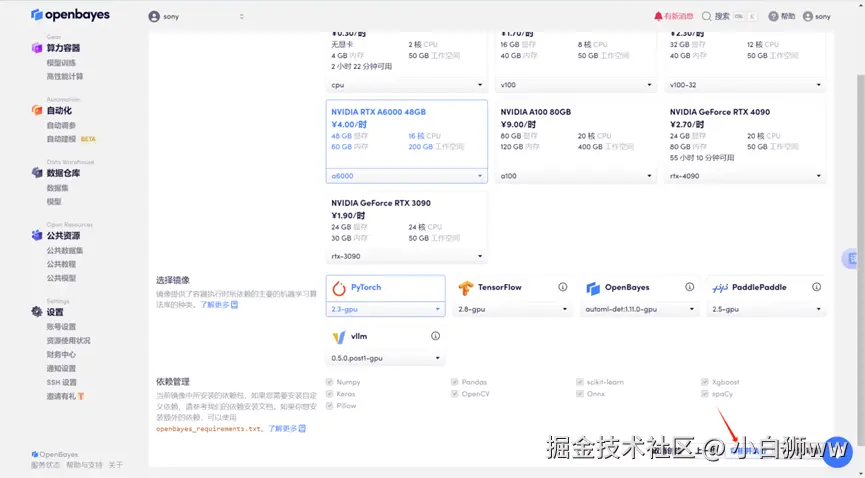This screenshot has width=865, height=478.
Task: Go to 模型训练 in sidebar
Action: click(61, 63)
